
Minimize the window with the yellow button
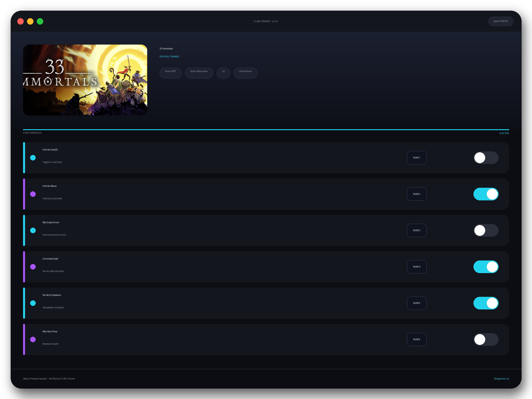[x=30, y=22]
